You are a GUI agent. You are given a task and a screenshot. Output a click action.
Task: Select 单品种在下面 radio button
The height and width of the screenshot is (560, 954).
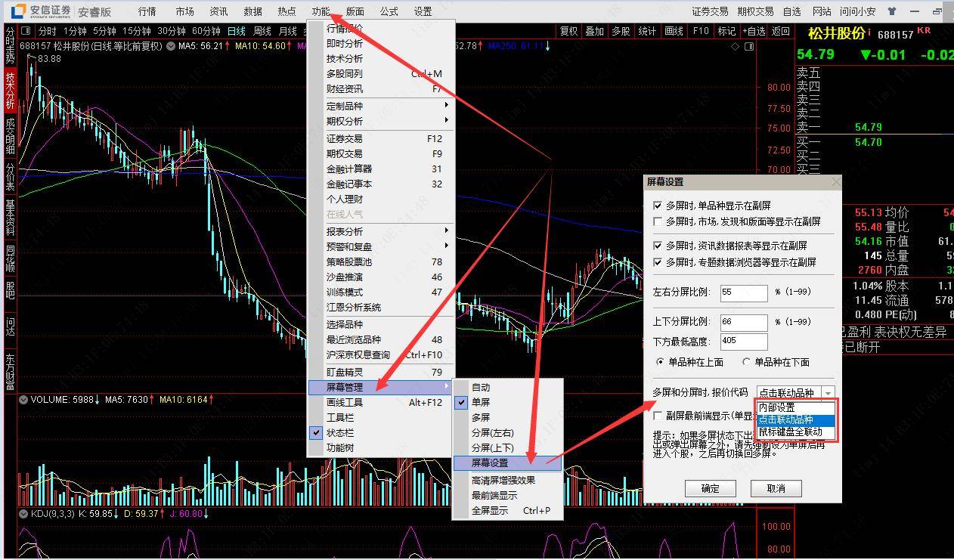coord(747,362)
